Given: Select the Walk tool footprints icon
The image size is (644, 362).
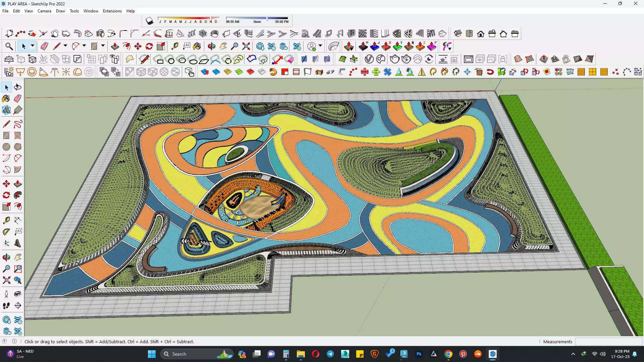Looking at the screenshot, I should coord(6,306).
